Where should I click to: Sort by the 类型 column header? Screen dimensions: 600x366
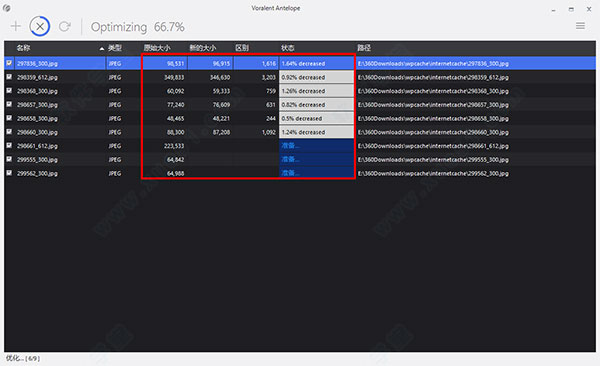114,48
